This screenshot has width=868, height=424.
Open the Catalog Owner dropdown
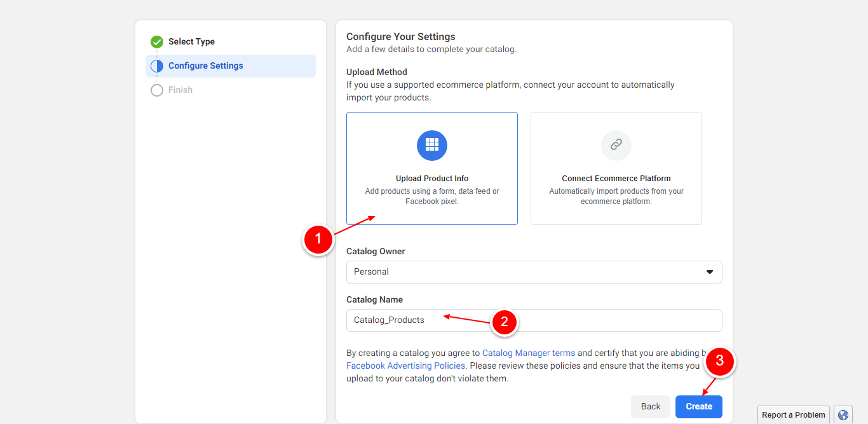pos(534,272)
